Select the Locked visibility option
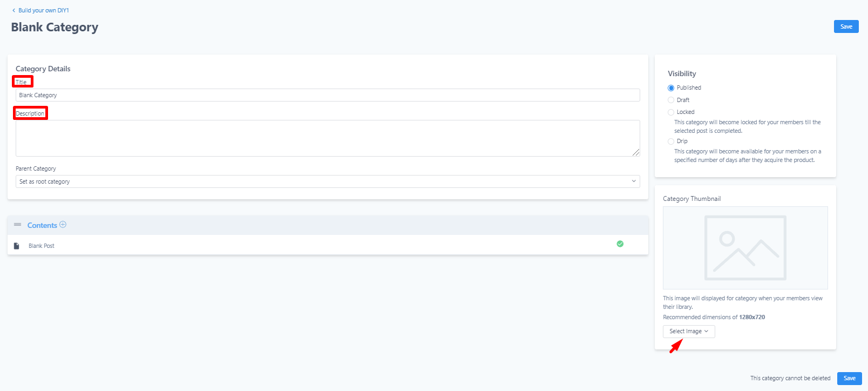Screen dimensions: 868x391 pyautogui.click(x=671, y=112)
